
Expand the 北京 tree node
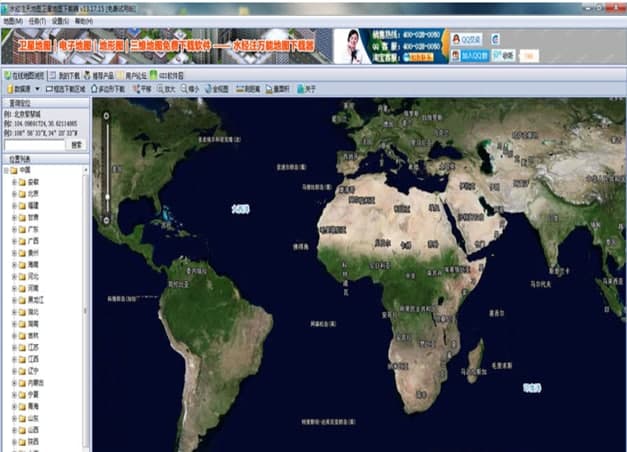coord(13,193)
